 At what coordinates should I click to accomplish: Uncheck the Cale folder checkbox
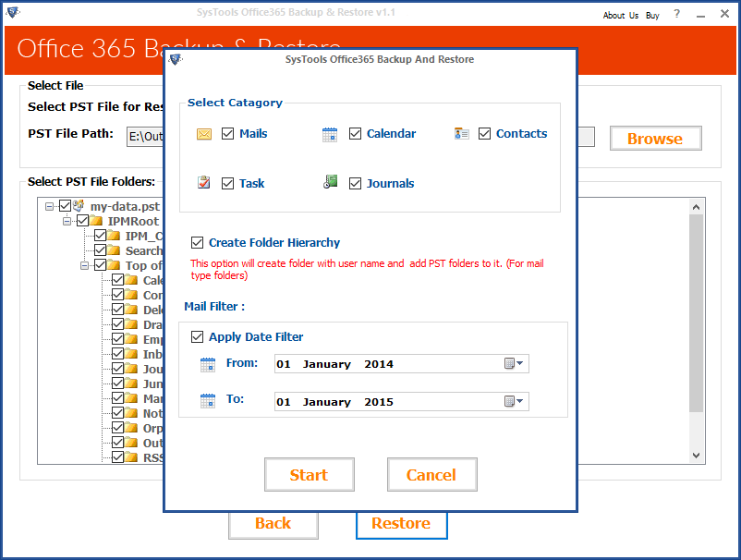pyautogui.click(x=117, y=280)
